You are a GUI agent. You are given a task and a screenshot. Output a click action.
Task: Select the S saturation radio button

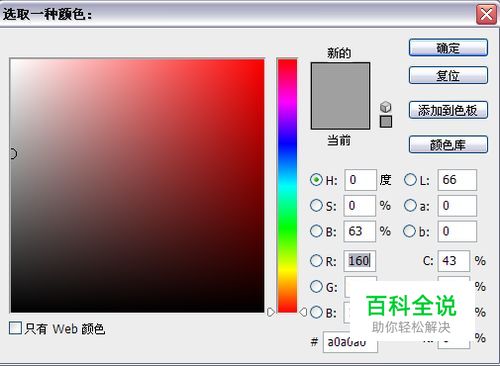pyautogui.click(x=316, y=205)
